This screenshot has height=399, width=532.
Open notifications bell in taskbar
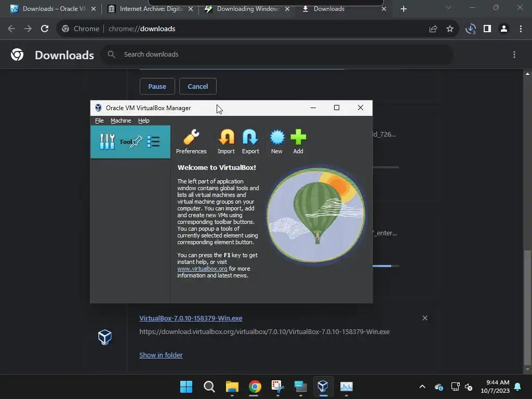coord(518,387)
